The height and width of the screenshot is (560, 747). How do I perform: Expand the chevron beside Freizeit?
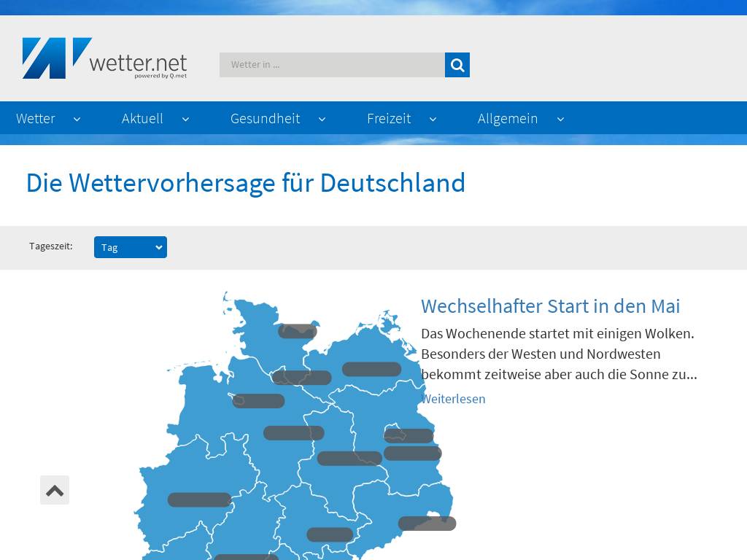tap(433, 119)
